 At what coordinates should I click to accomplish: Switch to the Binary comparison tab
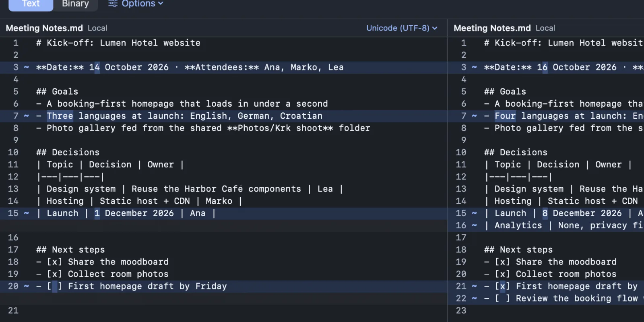pos(75,4)
